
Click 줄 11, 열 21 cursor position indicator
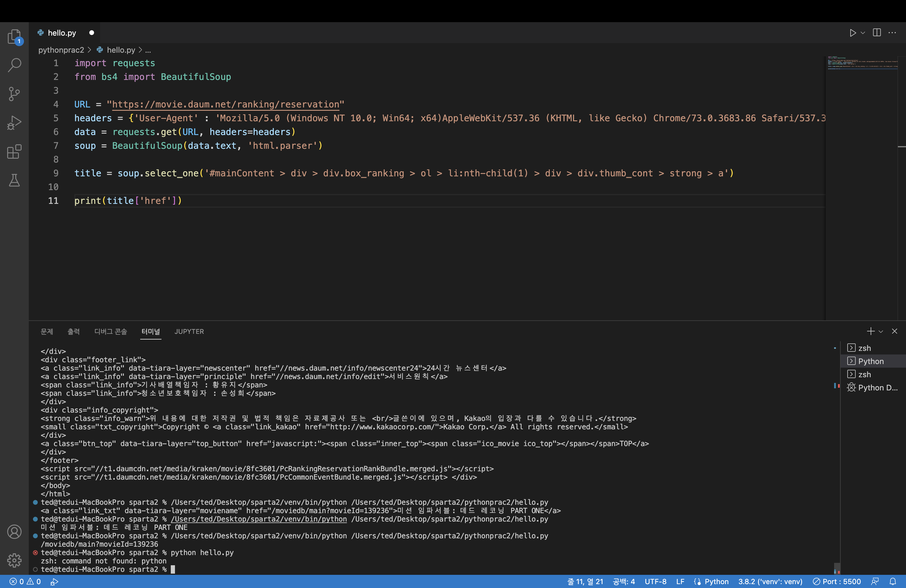(x=585, y=581)
